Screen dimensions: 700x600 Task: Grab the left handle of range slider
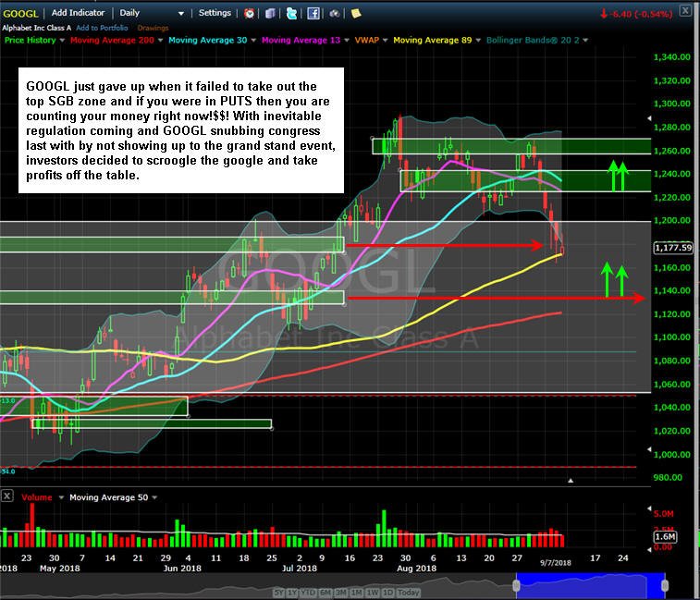coord(517,585)
